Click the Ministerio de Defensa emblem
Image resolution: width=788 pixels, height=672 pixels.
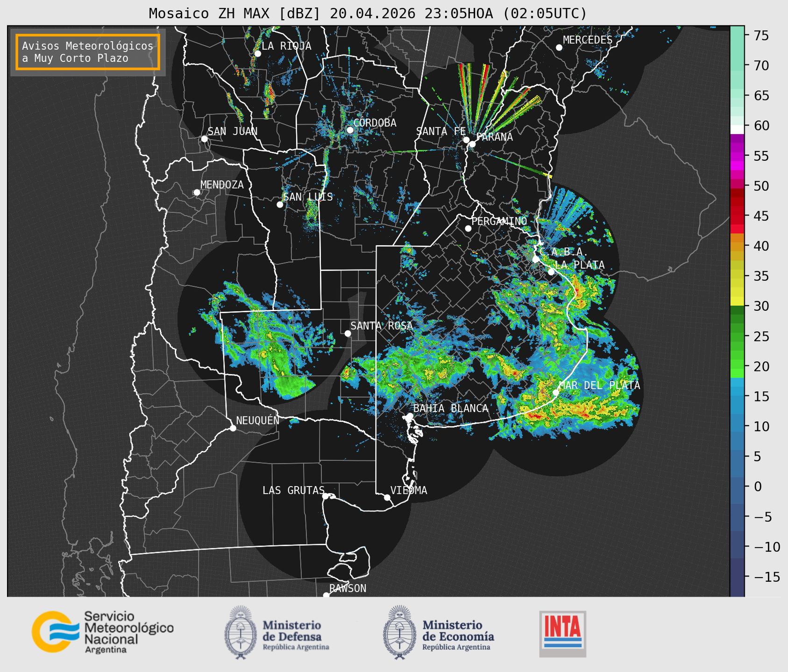point(241,632)
